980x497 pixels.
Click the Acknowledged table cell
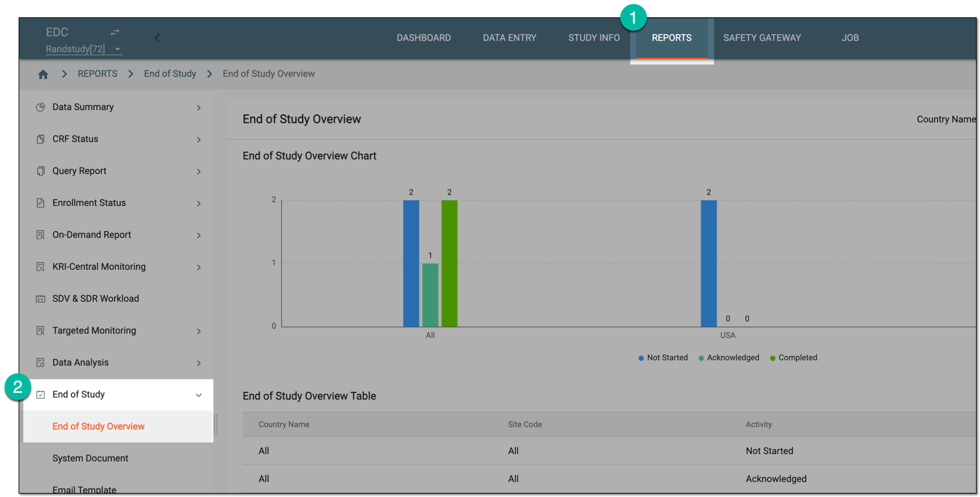click(776, 479)
